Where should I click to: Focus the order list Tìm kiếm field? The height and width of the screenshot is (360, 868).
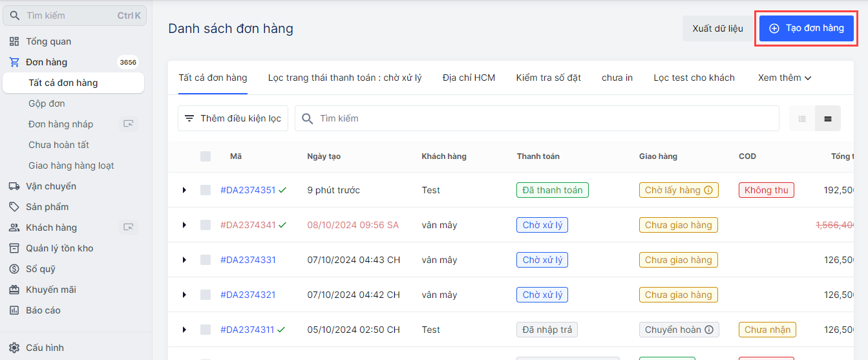537,118
